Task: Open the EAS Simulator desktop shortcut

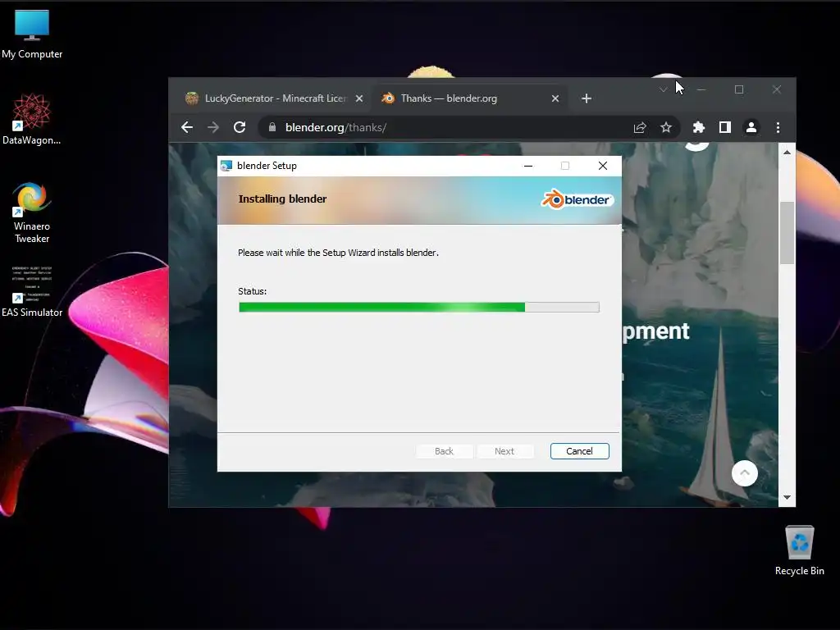Action: point(32,291)
